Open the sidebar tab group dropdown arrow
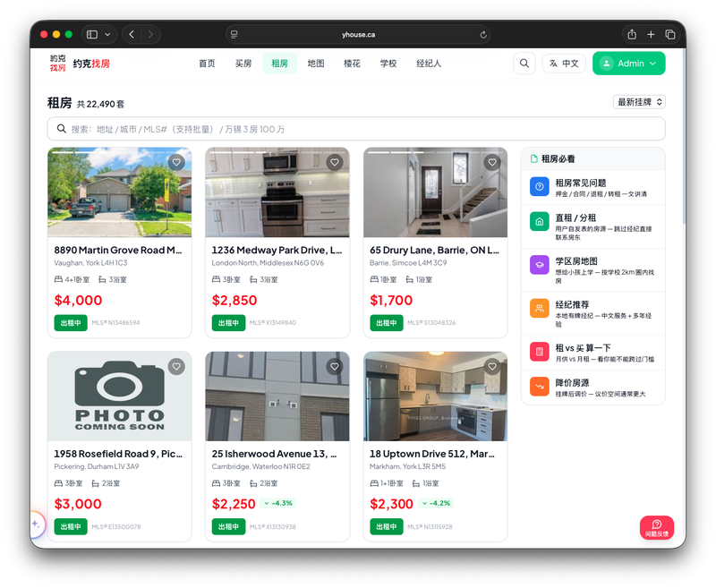The width and height of the screenshot is (716, 588). [107, 34]
